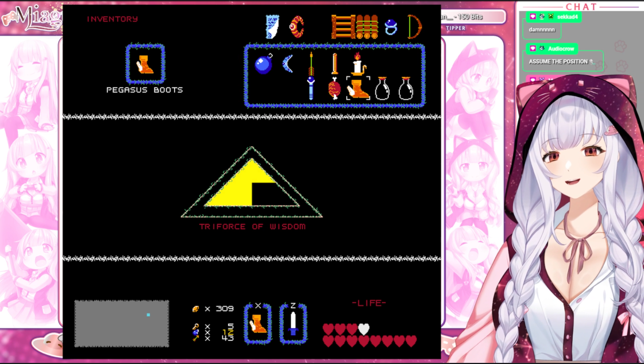The image size is (644, 364).
Task: Select the first empty potion bottle
Action: (x=383, y=88)
